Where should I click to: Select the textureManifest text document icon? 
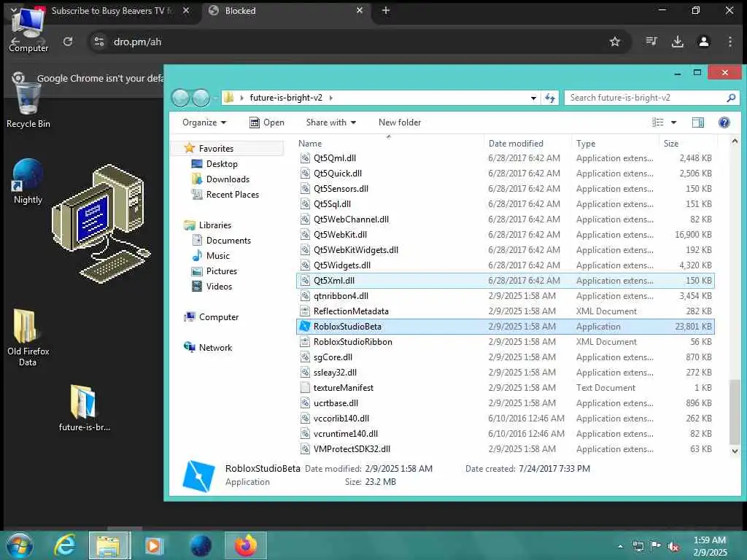click(x=305, y=388)
